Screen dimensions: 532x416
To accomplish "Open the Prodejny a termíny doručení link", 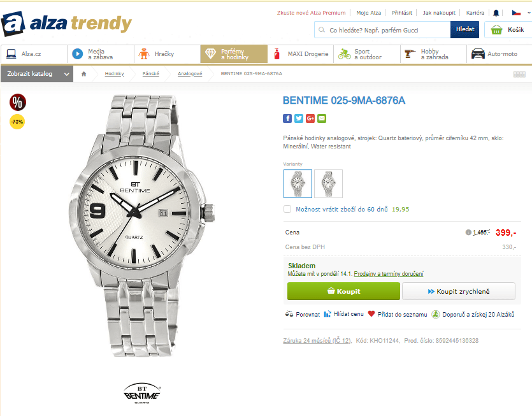I will point(389,274).
